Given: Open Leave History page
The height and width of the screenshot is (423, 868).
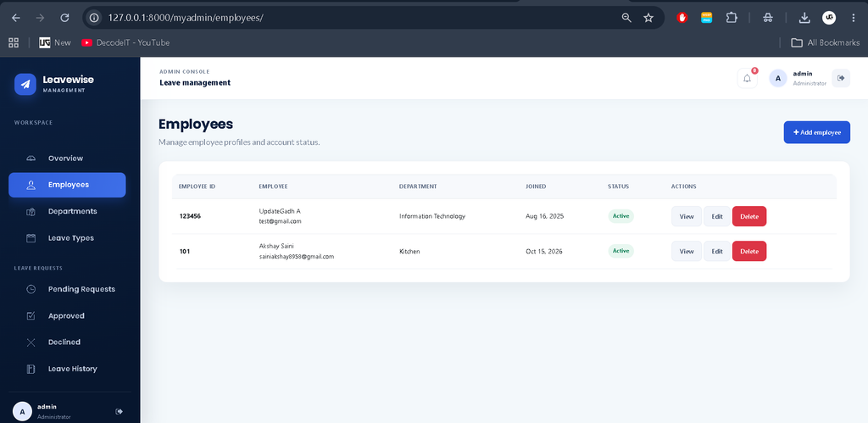Looking at the screenshot, I should (67, 369).
